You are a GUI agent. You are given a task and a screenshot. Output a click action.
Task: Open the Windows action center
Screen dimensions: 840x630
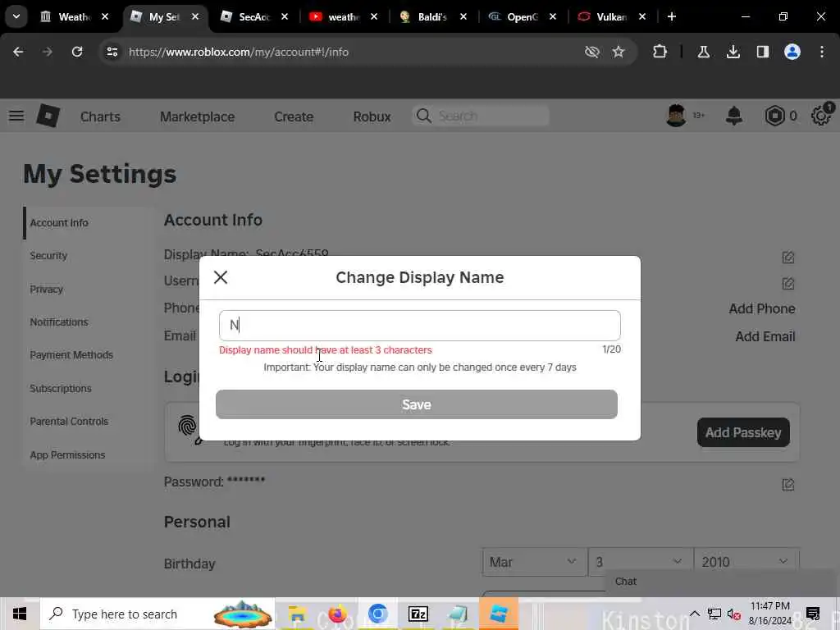pyautogui.click(x=813, y=614)
